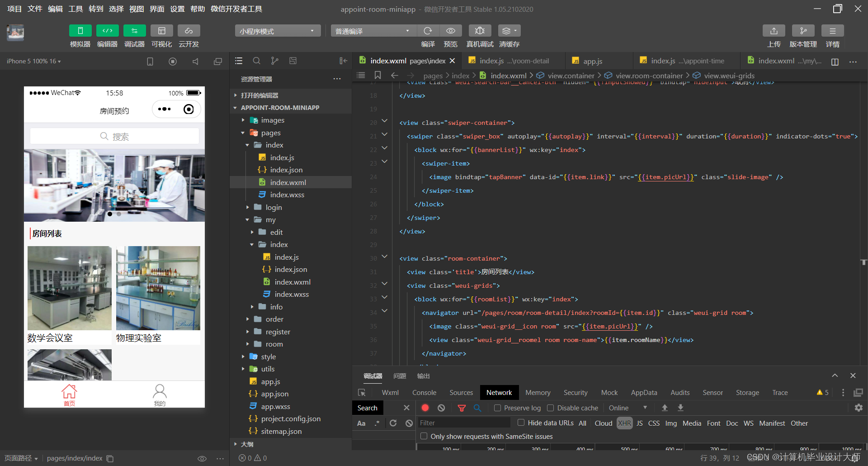Go back with the breadcrumb arrow
This screenshot has height=466, width=868.
coord(394,75)
